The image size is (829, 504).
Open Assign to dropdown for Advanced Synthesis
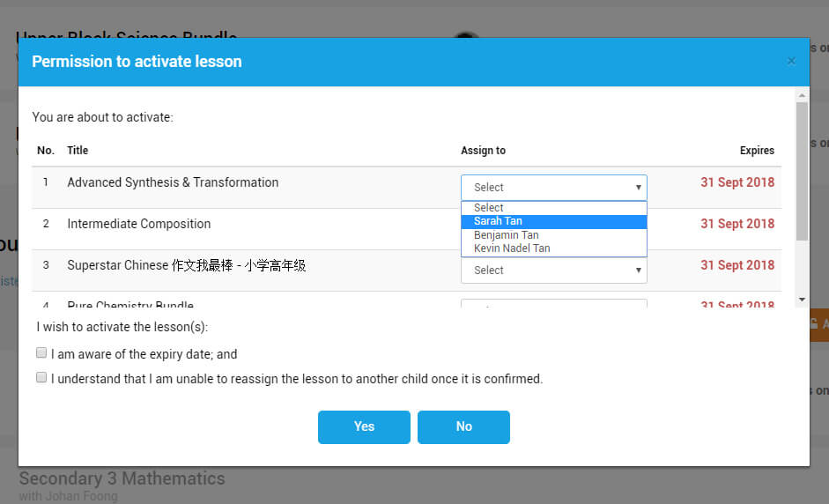pos(553,187)
